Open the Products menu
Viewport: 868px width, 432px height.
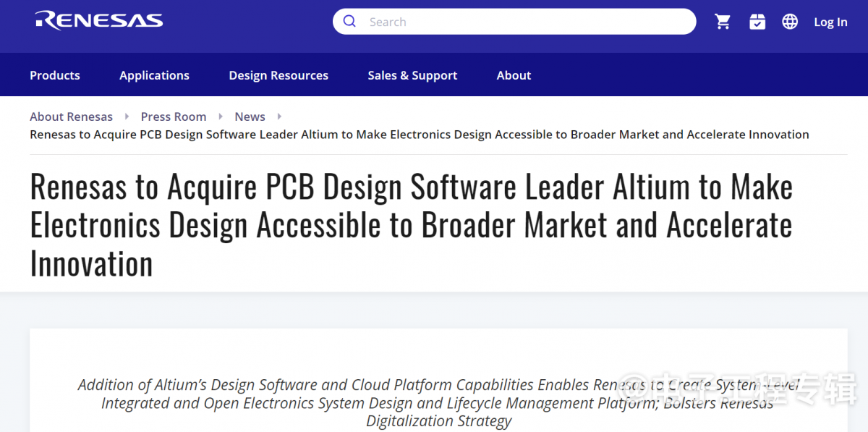(x=55, y=75)
